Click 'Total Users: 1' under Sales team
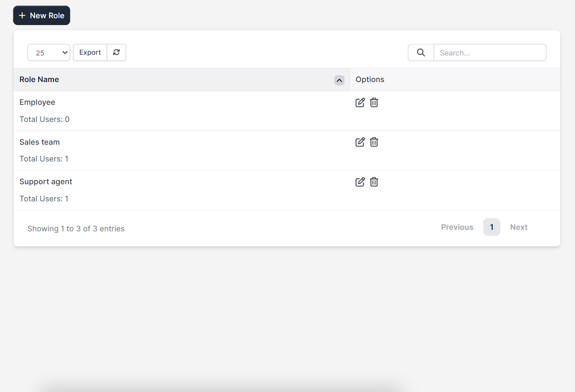Viewport: 575px width, 392px height. click(44, 159)
